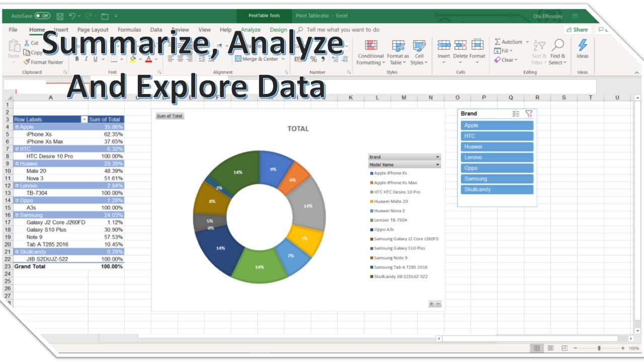The width and height of the screenshot is (644, 362).
Task: Click the slicer Multi-Select icon
Action: click(516, 114)
